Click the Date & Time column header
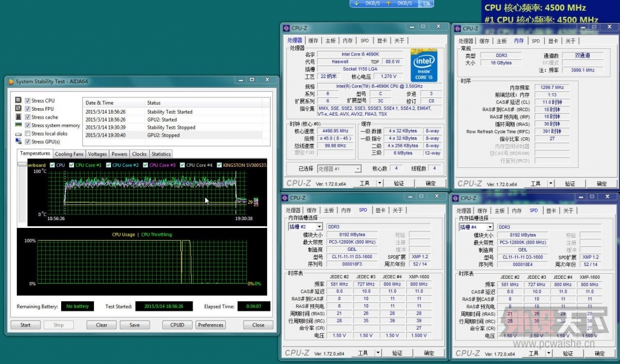Screen dimensions: 620x364 (114, 103)
